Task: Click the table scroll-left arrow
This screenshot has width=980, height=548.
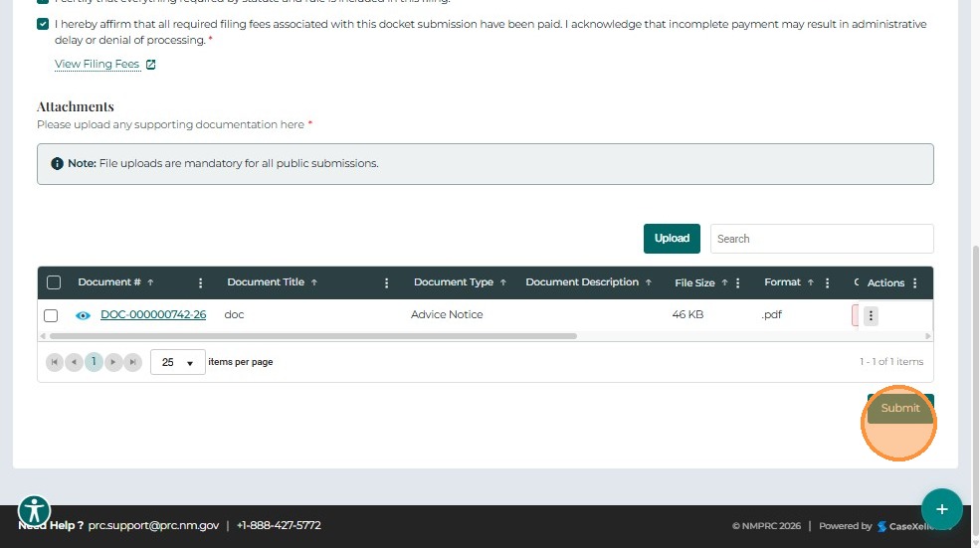Action: (43, 336)
